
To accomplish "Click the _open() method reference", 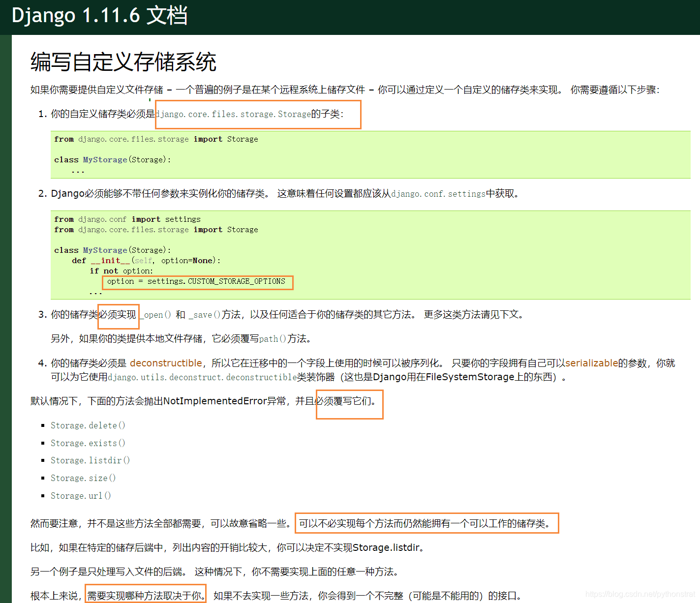I will click(x=155, y=315).
